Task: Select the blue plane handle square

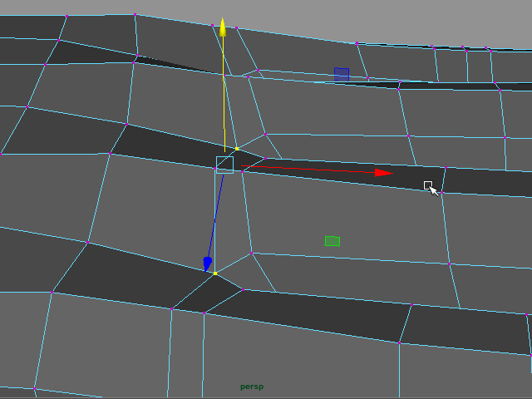Action: (342, 75)
